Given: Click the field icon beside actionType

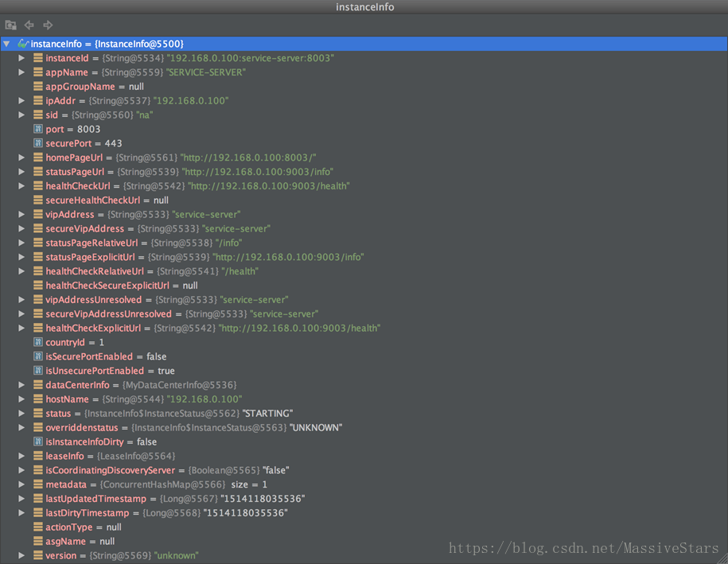Looking at the screenshot, I should coord(38,527).
